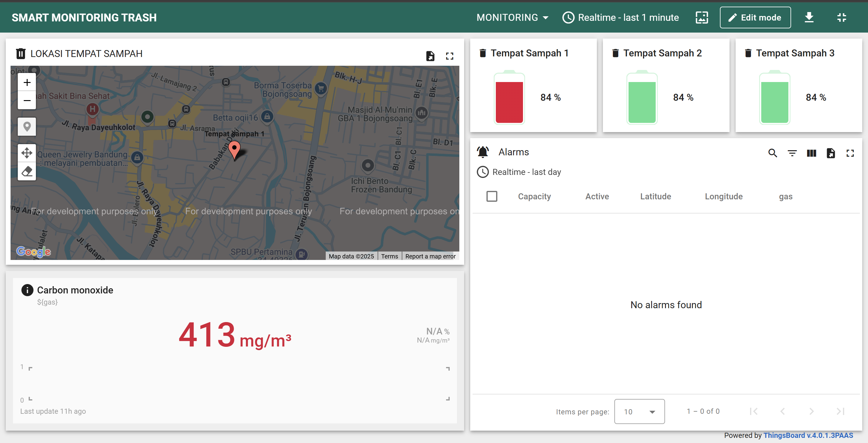Screen dimensions: 868x443
Task: Show alarm columns to display
Action: tap(811, 153)
